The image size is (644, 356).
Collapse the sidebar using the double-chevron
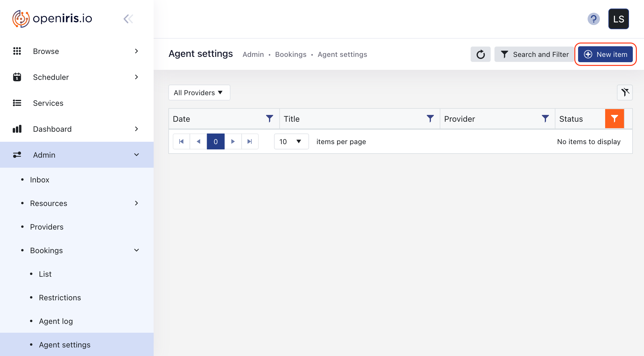[x=128, y=19]
